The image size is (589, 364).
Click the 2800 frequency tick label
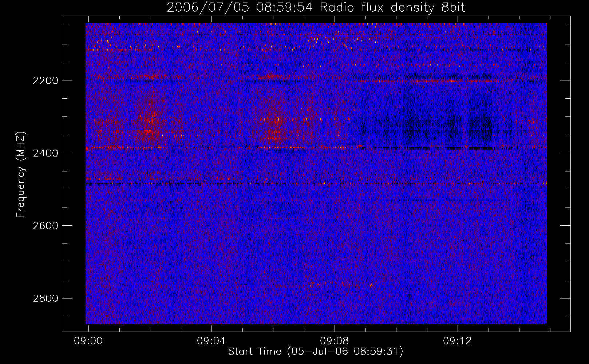46,298
